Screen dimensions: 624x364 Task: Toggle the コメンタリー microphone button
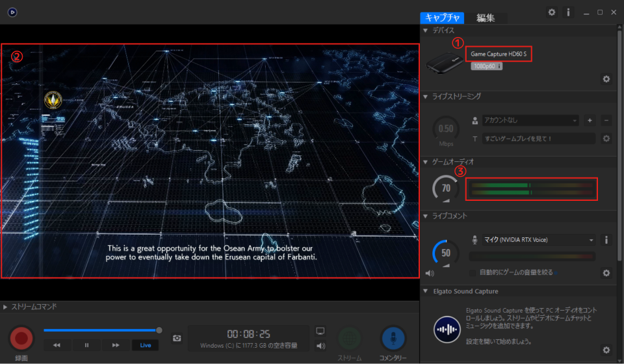point(393,339)
